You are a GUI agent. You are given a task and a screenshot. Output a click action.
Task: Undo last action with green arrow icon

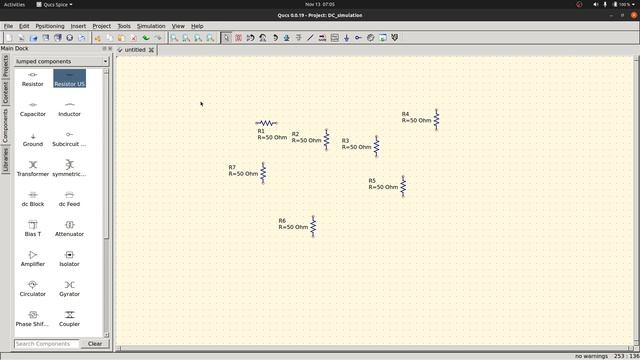[146, 38]
